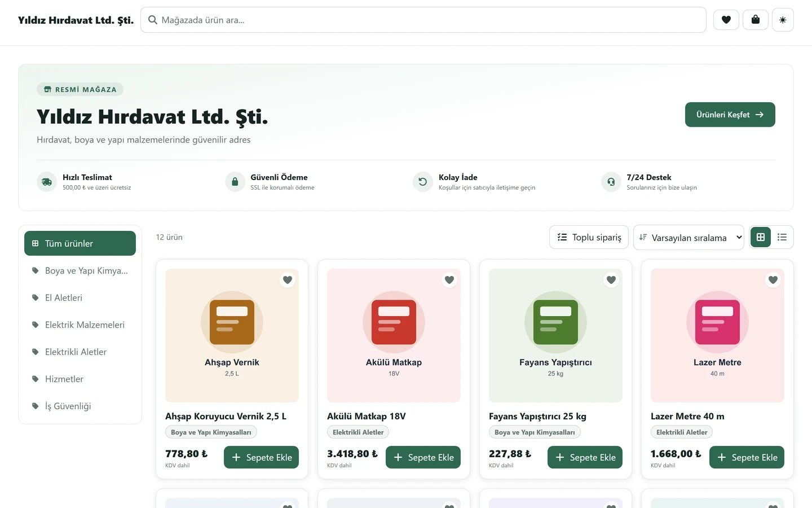This screenshot has width=812, height=508.
Task: Open Ahşap Vernik product thumbnail
Action: (232, 335)
